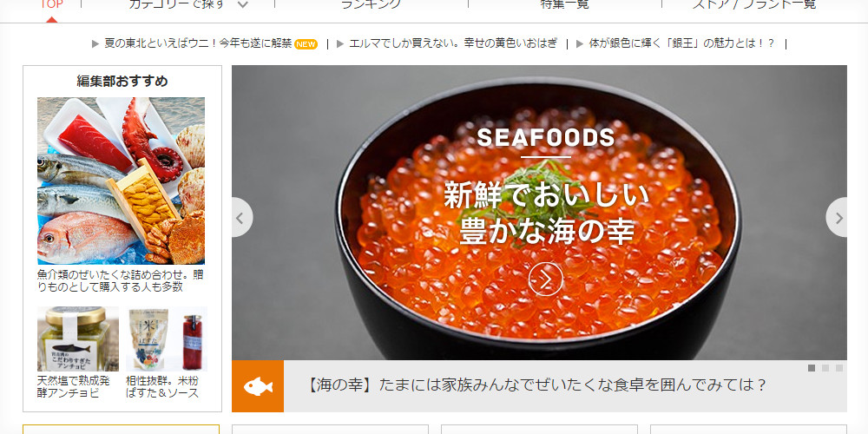Image resolution: width=868 pixels, height=434 pixels.
Task: Select the second carousel indicator dot
Action: tap(825, 368)
